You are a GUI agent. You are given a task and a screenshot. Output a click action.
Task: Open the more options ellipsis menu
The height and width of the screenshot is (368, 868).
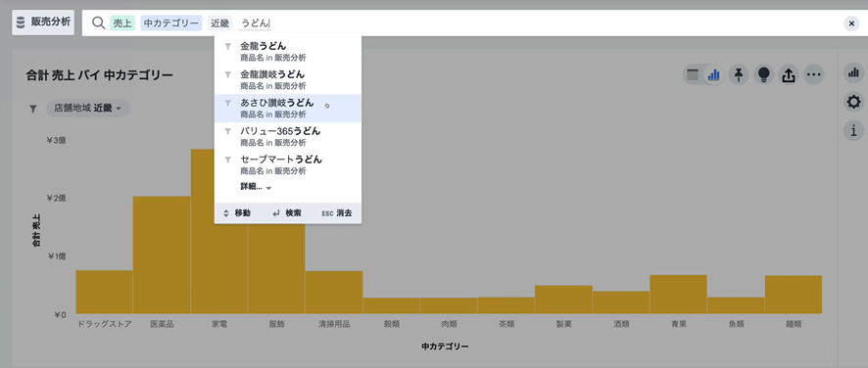(813, 74)
